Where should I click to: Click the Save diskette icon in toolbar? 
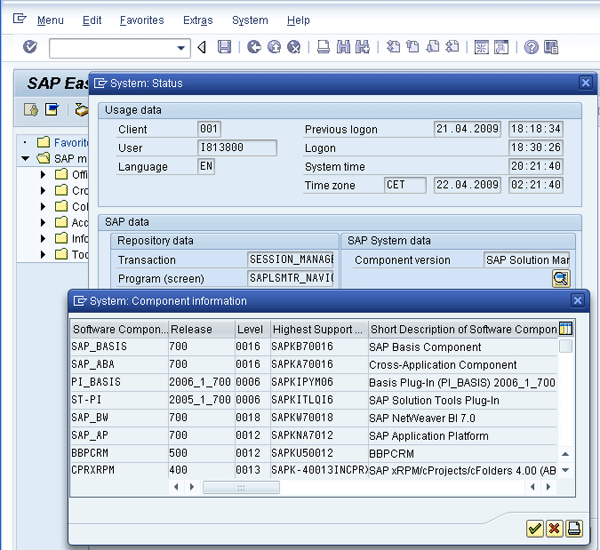coord(224,47)
